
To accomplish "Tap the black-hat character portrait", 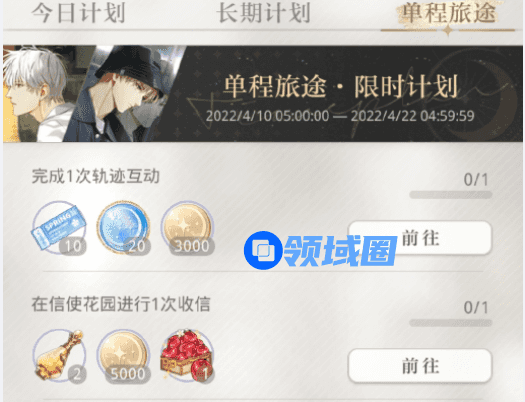I will (x=122, y=94).
